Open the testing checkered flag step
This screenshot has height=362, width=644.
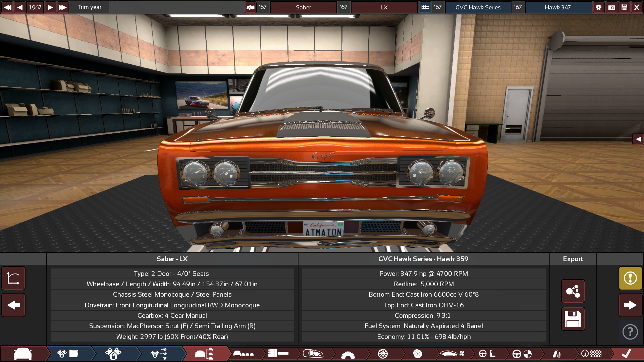click(x=592, y=354)
